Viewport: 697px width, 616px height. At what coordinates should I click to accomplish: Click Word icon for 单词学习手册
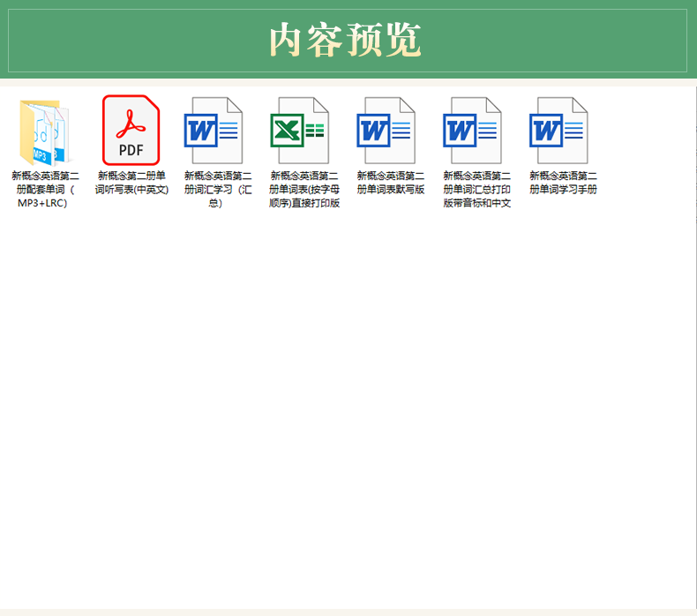pos(558,131)
